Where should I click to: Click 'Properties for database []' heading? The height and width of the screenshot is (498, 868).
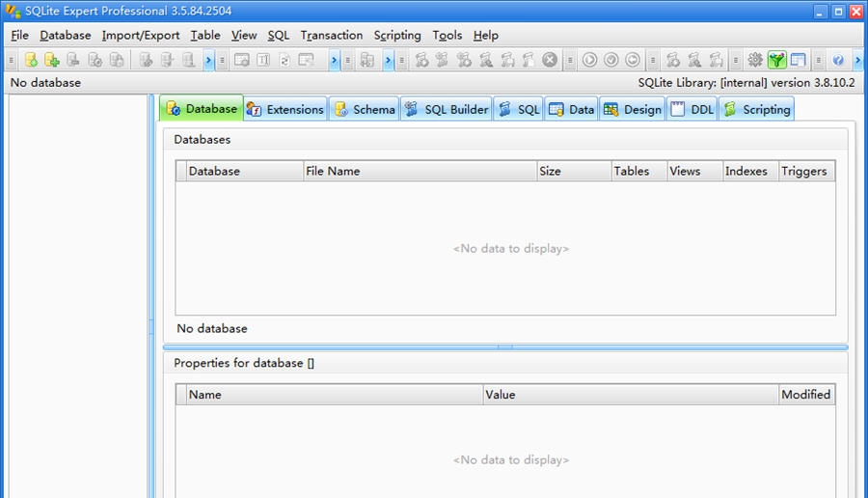[x=244, y=363]
